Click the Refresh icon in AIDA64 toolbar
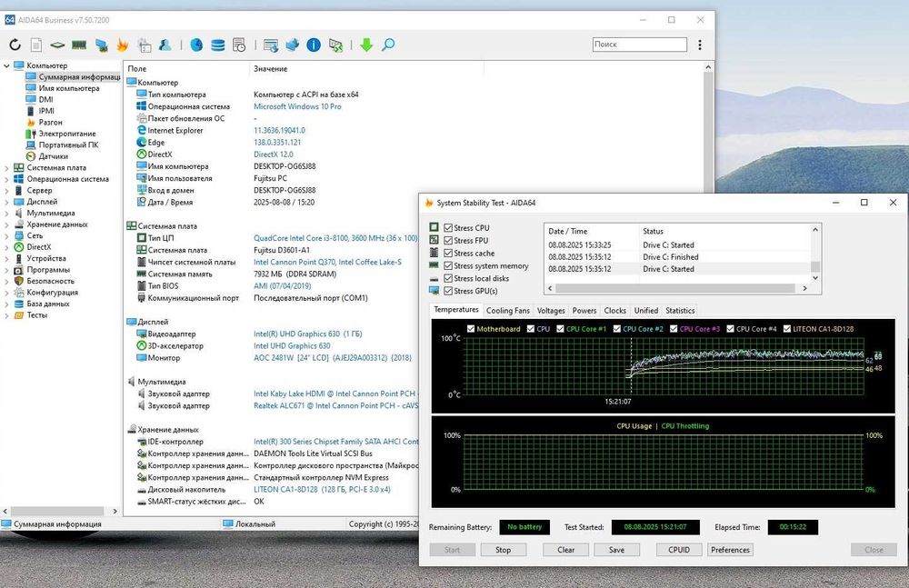The width and height of the screenshot is (909, 588). [14, 45]
